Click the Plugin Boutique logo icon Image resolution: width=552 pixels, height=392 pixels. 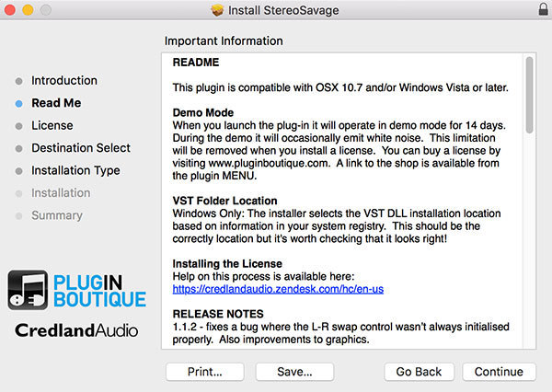click(x=29, y=290)
